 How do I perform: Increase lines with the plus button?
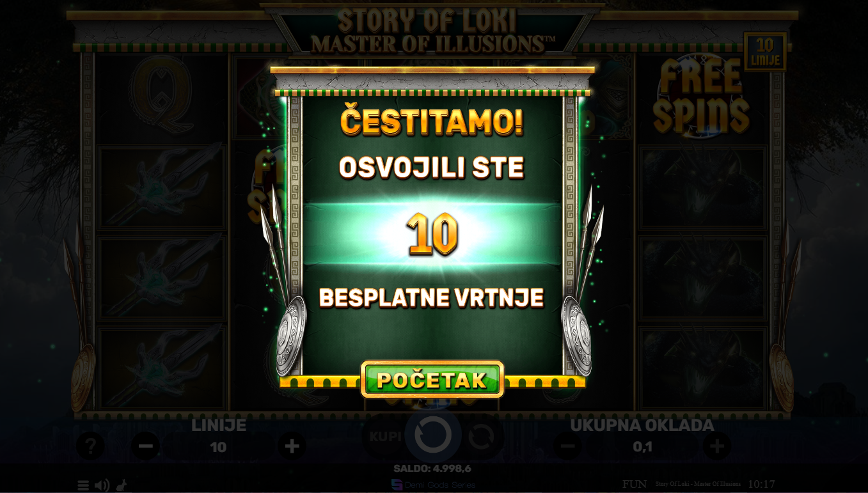click(x=292, y=446)
